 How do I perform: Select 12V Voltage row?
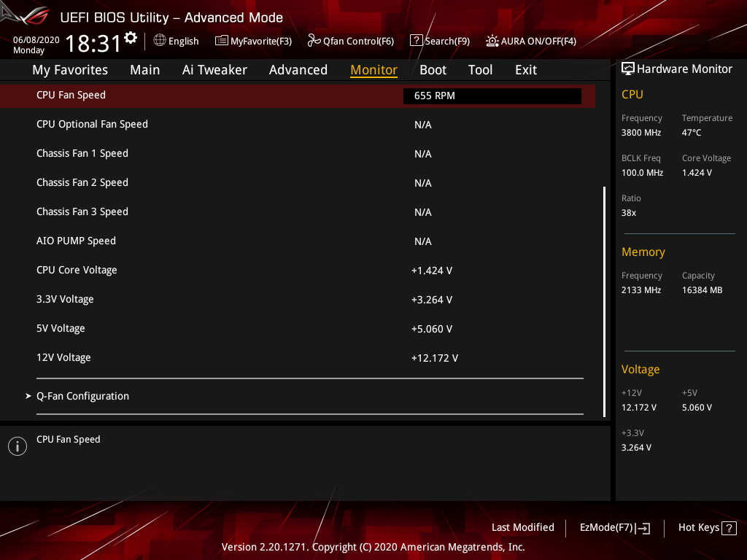click(298, 357)
